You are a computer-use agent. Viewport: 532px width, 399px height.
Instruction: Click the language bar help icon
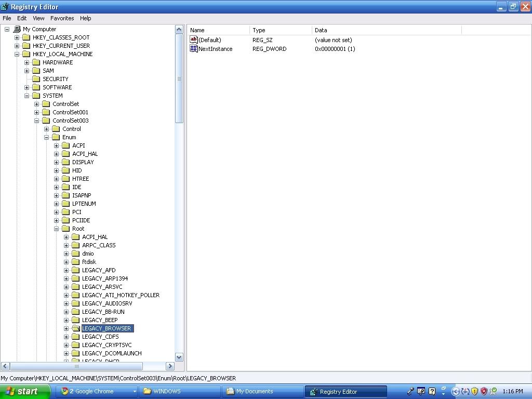coord(432,391)
